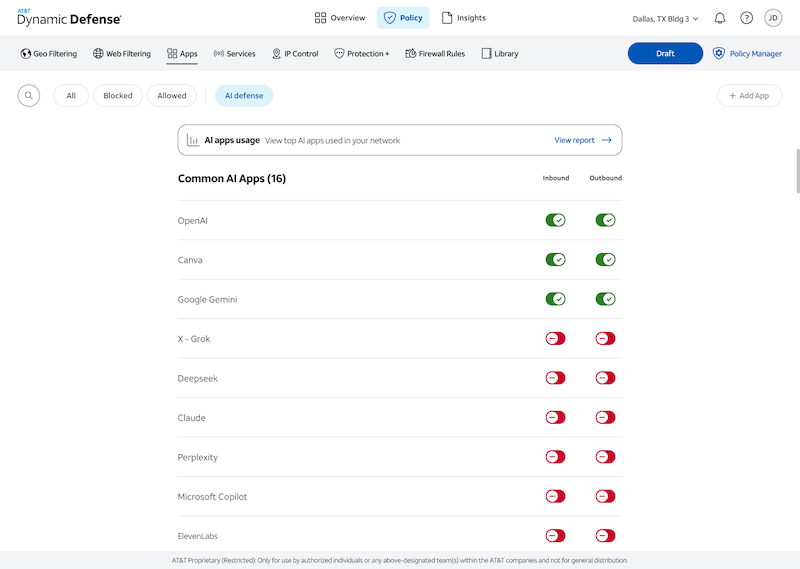Enable Deepseek outbound switch
The image size is (800, 569).
click(606, 378)
